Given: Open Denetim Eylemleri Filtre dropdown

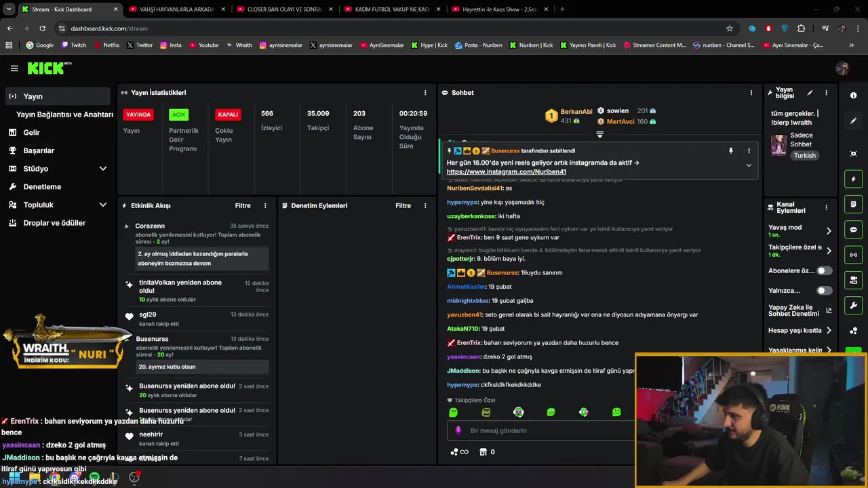Looking at the screenshot, I should [403, 205].
